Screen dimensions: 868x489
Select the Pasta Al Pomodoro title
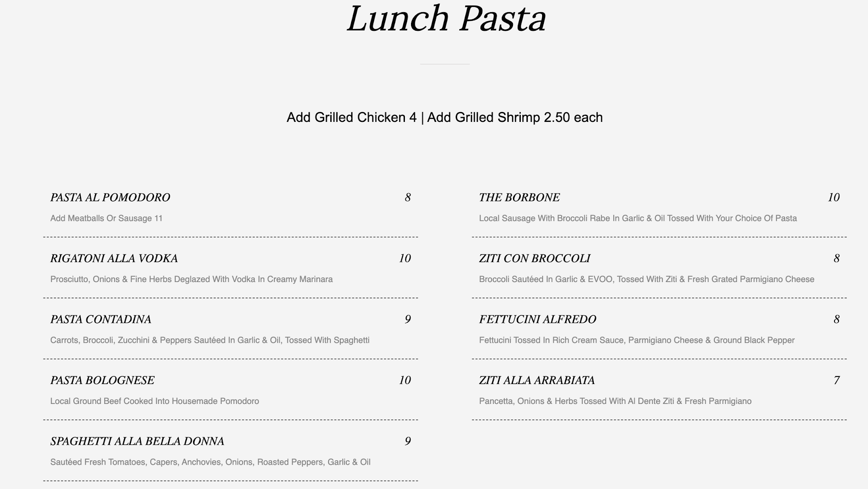(x=110, y=198)
